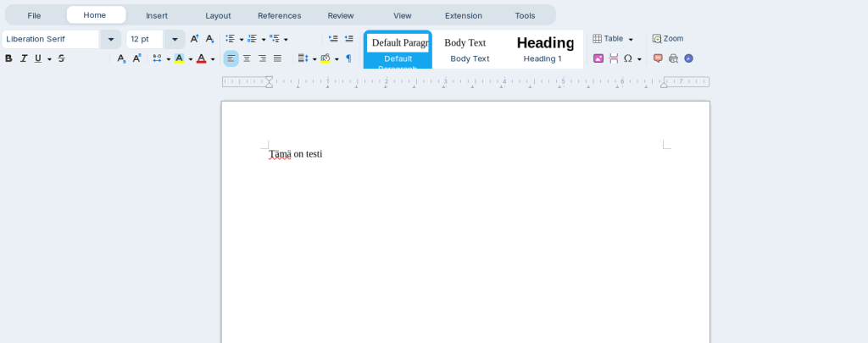868x343 pixels.
Task: Open highlight color palette arrow
Action: coord(191,58)
